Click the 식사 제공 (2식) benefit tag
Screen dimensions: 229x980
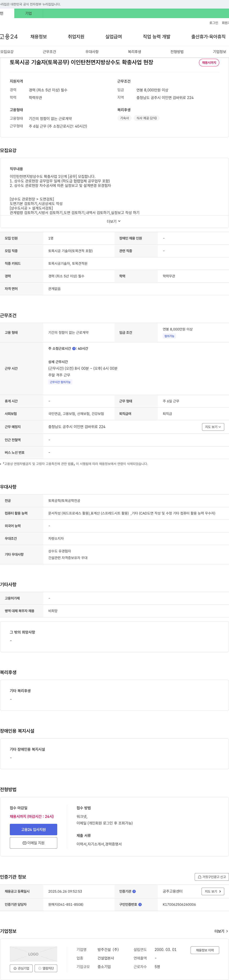click(147, 118)
